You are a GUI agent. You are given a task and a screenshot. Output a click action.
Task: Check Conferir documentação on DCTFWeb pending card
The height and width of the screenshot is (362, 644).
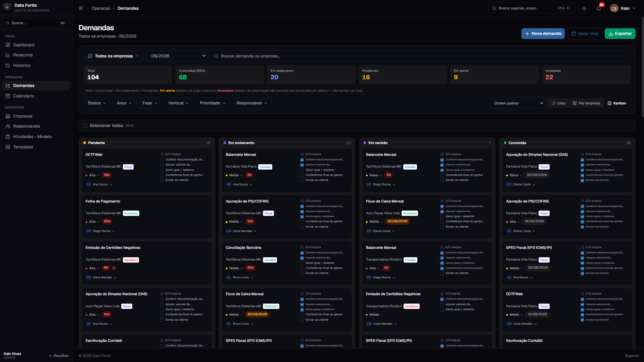[x=162, y=160]
